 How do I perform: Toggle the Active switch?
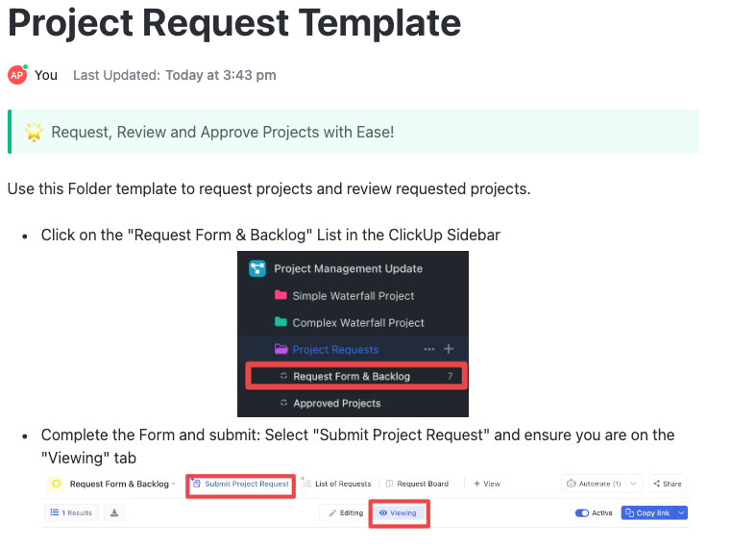(582, 512)
